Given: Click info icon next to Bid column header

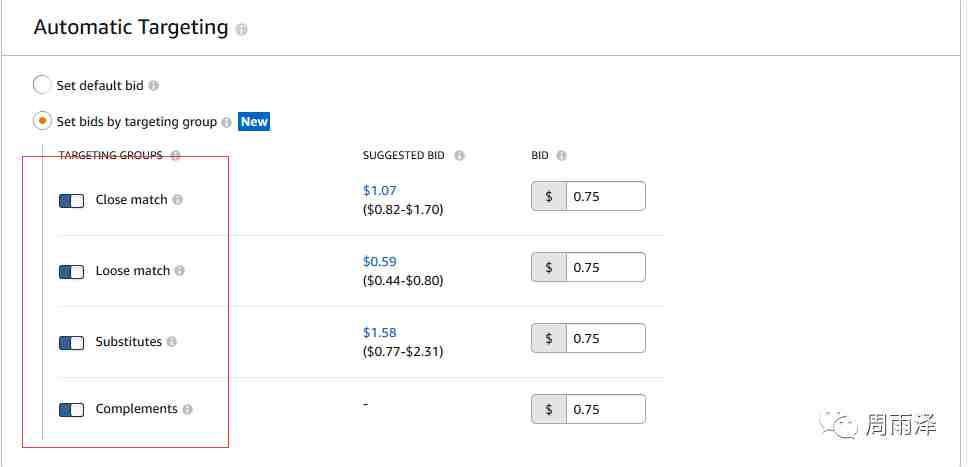Looking at the screenshot, I should pos(561,156).
